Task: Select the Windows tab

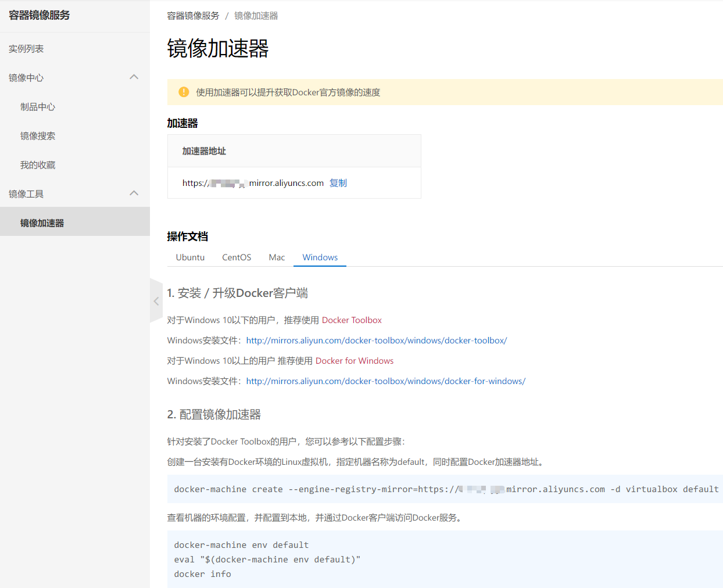Action: pos(320,257)
